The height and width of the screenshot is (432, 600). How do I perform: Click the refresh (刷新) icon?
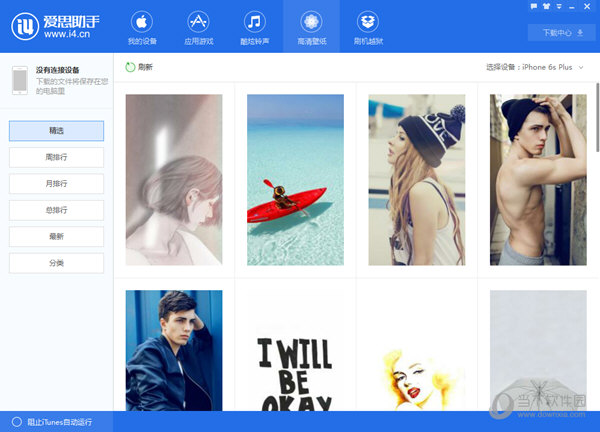130,67
